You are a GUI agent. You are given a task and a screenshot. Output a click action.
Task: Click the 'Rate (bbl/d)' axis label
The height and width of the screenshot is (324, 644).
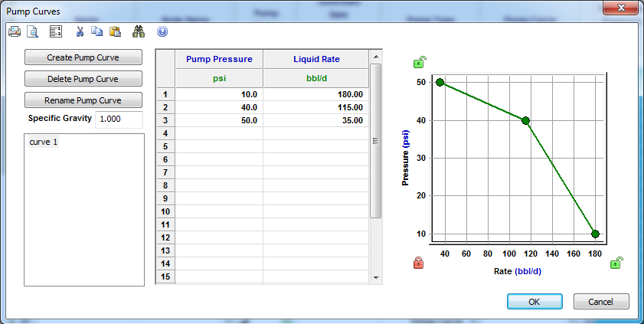(518, 271)
